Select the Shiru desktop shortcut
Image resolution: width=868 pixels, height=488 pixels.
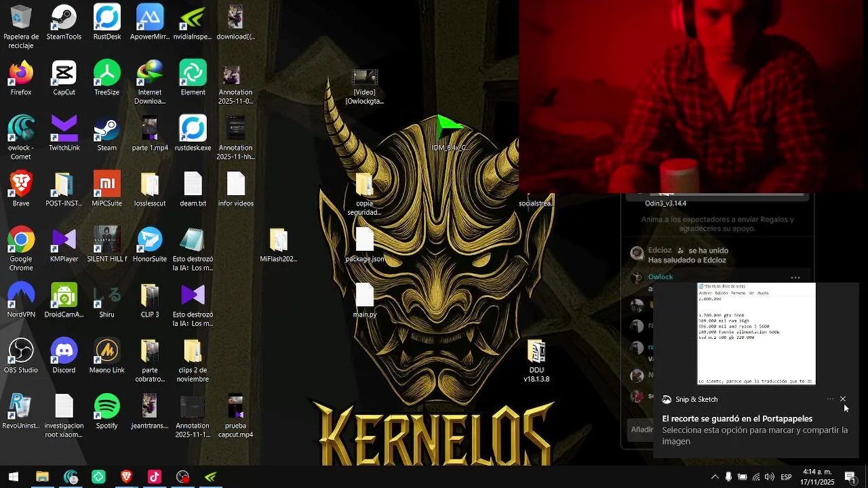pyautogui.click(x=107, y=300)
